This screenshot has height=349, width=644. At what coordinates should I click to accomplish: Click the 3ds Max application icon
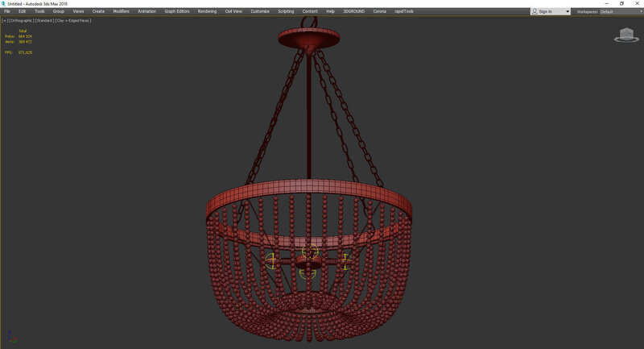pyautogui.click(x=3, y=3)
